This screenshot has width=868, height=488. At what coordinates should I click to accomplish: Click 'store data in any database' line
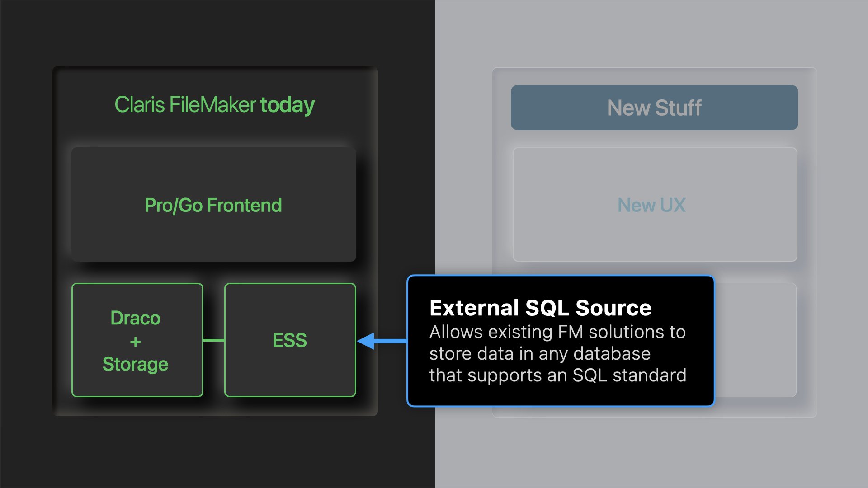click(540, 354)
